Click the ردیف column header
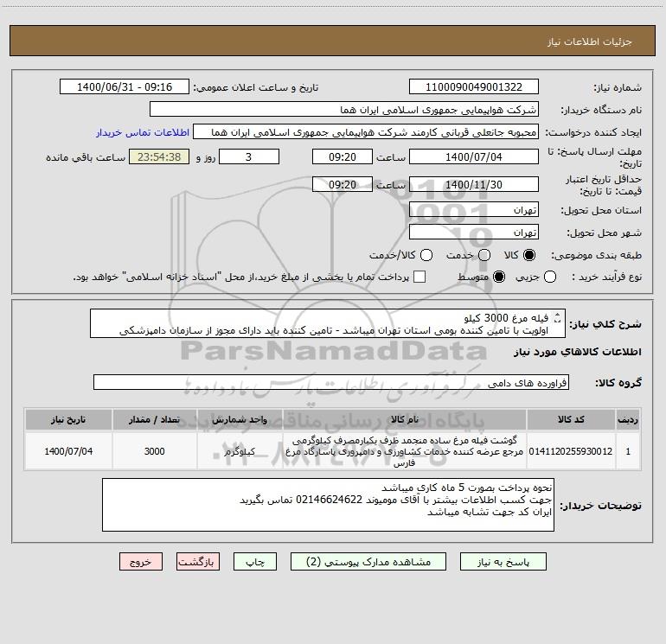The image size is (666, 644). (628, 419)
